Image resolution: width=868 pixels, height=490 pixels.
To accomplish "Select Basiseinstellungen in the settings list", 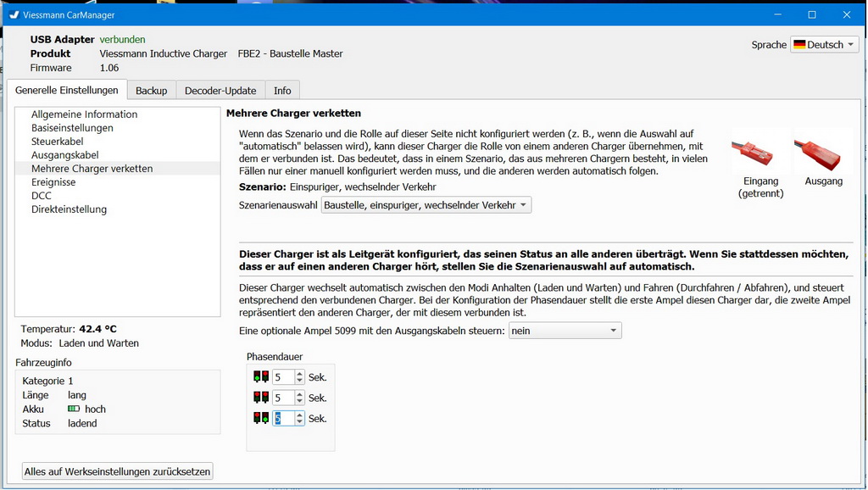I will pyautogui.click(x=72, y=128).
